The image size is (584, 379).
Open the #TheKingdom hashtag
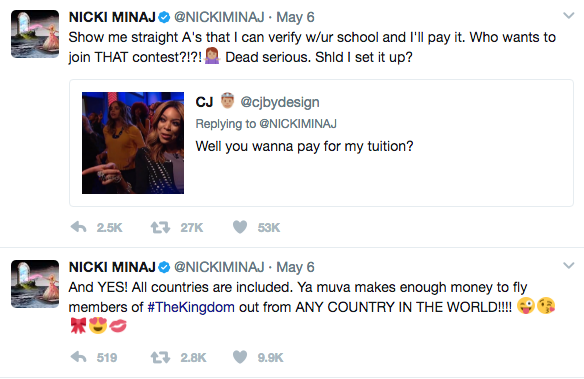(191, 307)
